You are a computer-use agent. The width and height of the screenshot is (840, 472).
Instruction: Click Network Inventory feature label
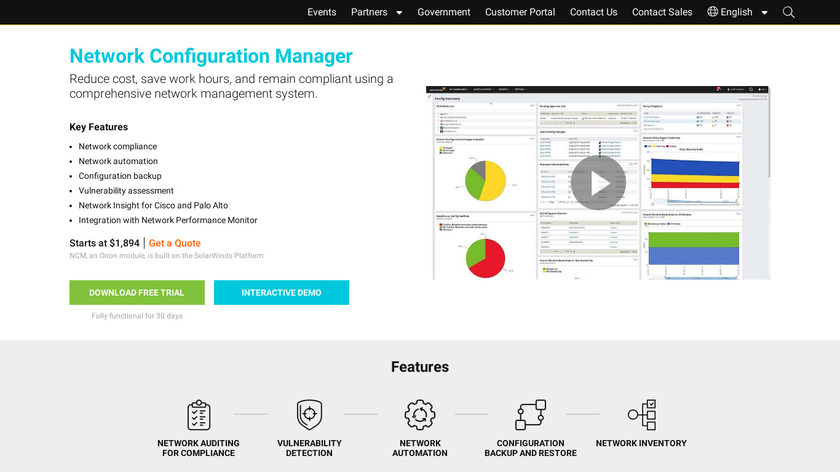641,443
